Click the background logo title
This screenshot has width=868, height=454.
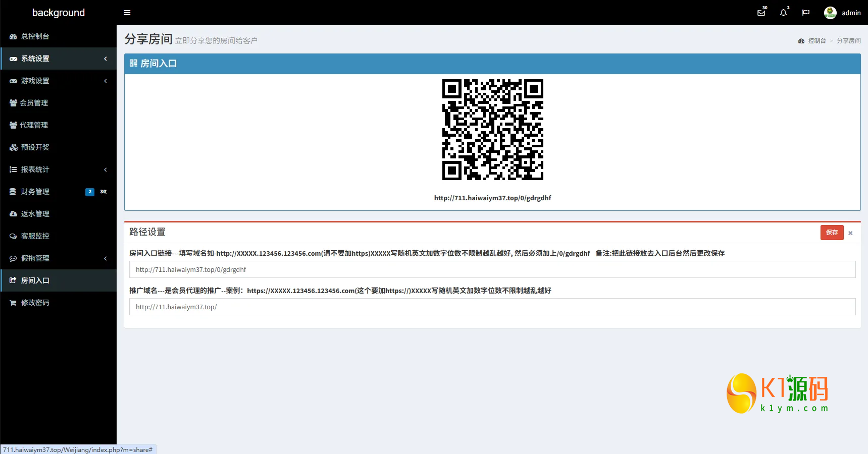(59, 13)
